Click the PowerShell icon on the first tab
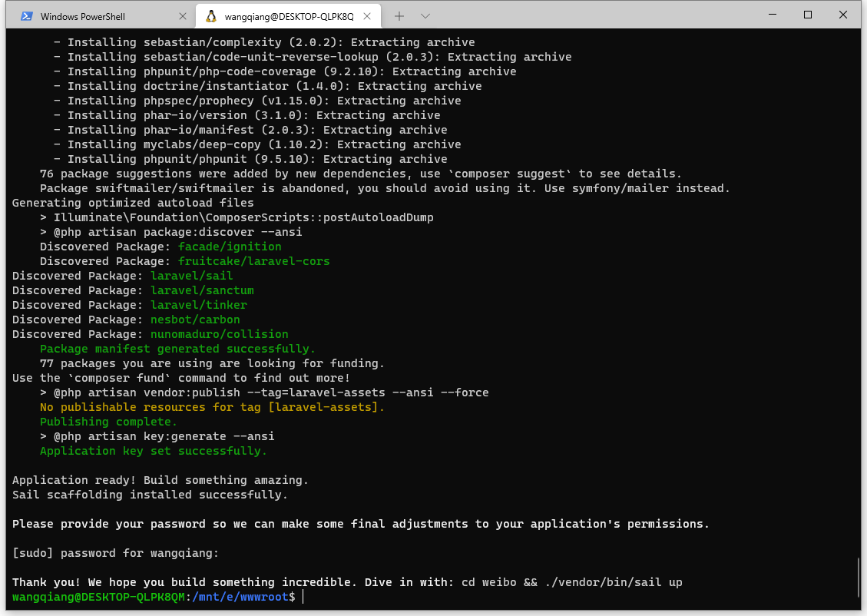This screenshot has height=616, width=867. [x=26, y=16]
